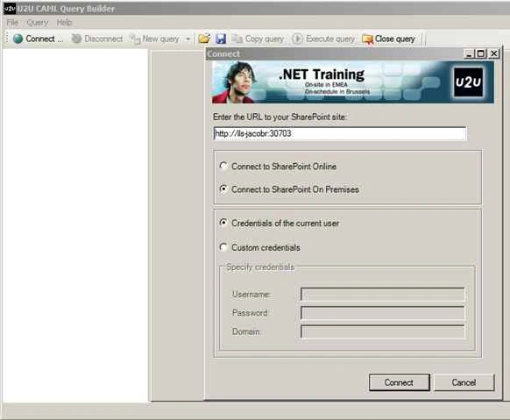Image resolution: width=510 pixels, height=420 pixels.
Task: Click the Domain input field
Action: point(382,331)
